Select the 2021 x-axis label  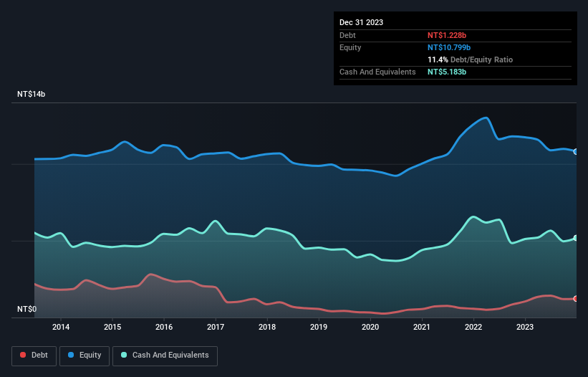422,327
